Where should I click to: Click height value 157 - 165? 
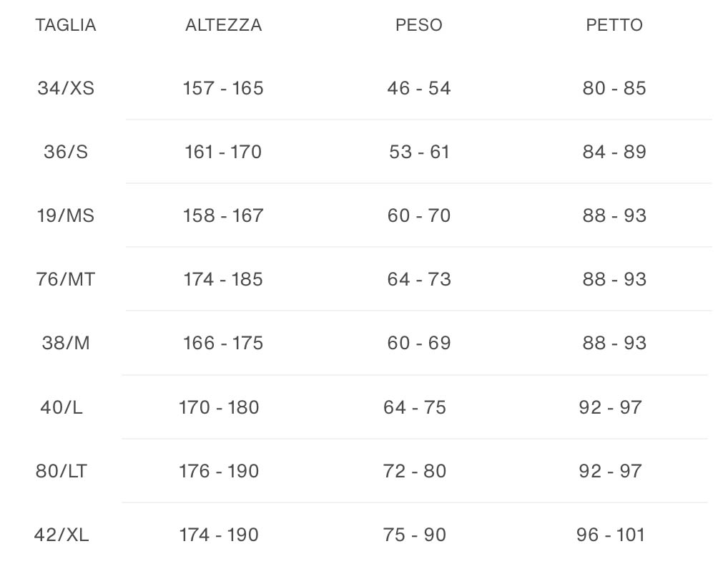tap(223, 89)
